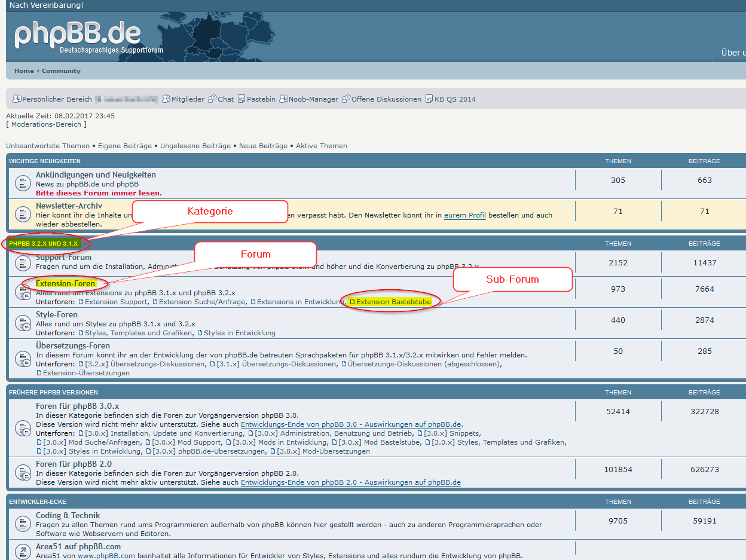
Task: Open the Moderations-Bereich link
Action: 46,124
